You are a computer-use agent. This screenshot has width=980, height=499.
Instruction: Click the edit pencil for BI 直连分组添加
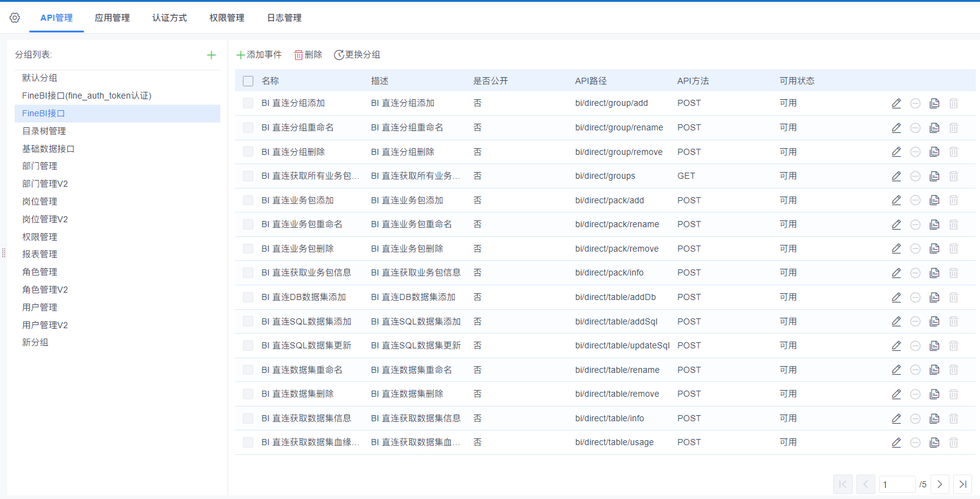(896, 103)
